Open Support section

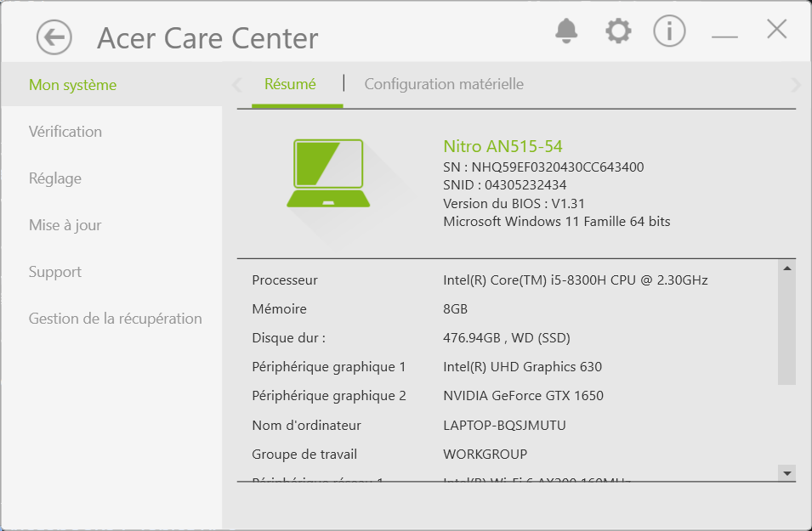click(x=55, y=272)
